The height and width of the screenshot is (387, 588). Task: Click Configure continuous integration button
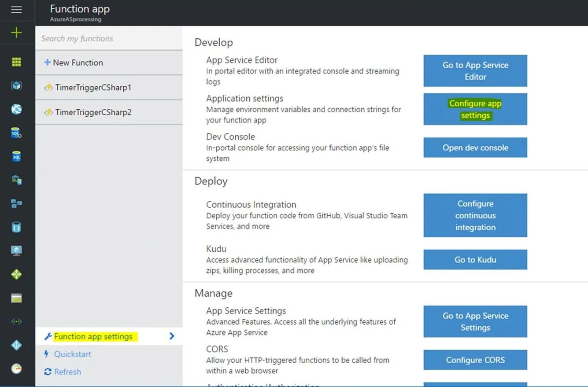tap(475, 215)
